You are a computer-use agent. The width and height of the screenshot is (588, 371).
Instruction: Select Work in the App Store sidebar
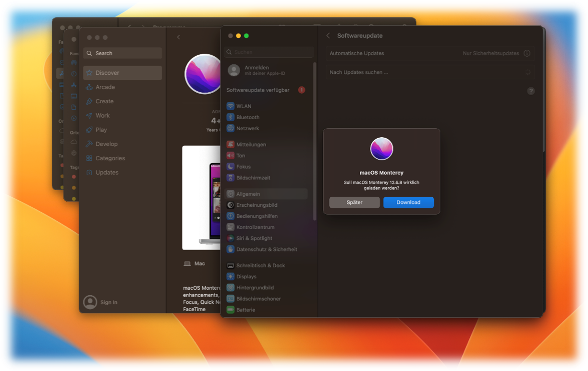[122, 116]
